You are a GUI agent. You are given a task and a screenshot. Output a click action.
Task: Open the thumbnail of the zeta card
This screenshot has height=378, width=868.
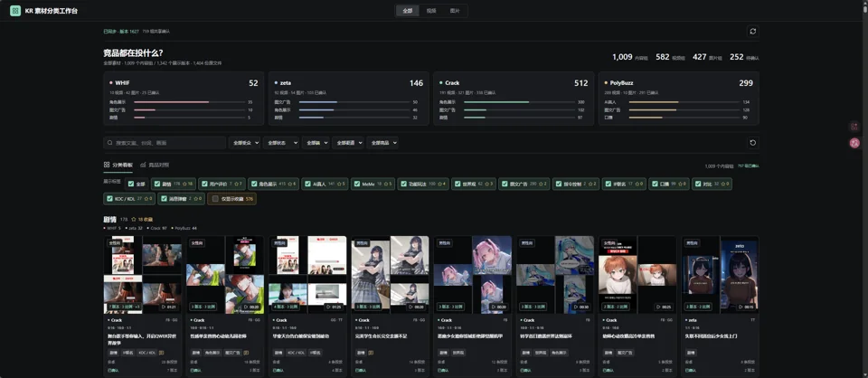pos(720,275)
